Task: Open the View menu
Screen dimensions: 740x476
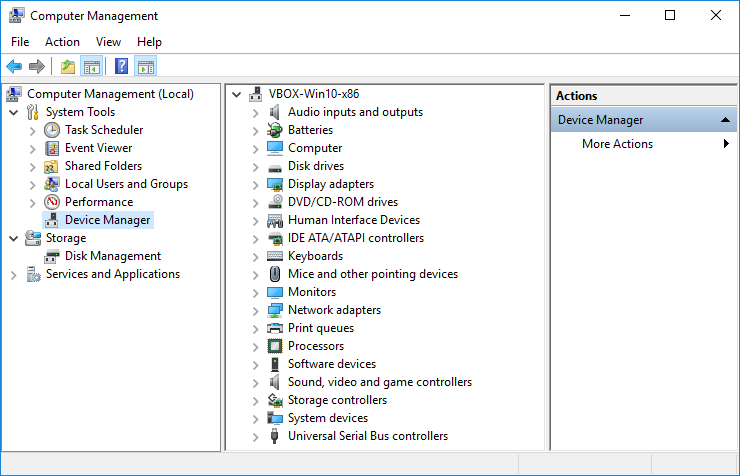Action: (x=108, y=42)
